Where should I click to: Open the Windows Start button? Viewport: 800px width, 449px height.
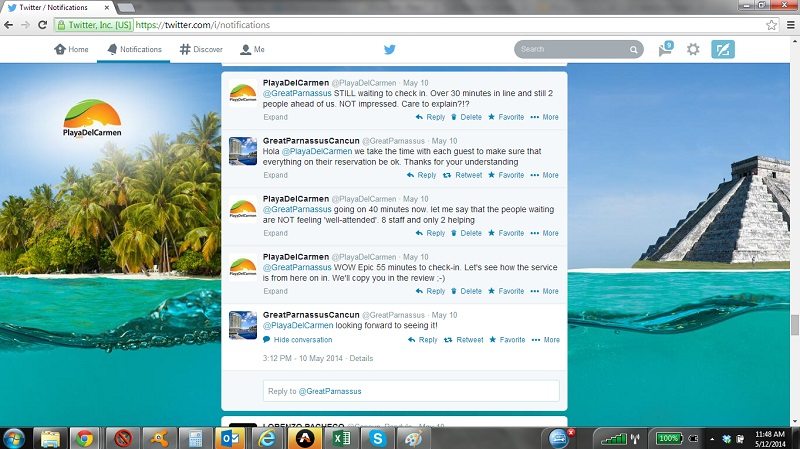(14, 438)
